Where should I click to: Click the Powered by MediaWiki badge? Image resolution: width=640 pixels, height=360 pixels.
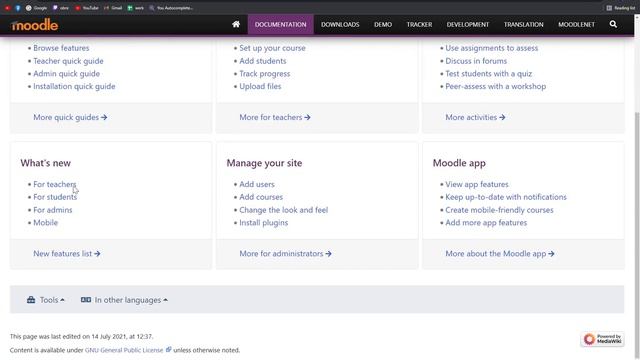602,339
